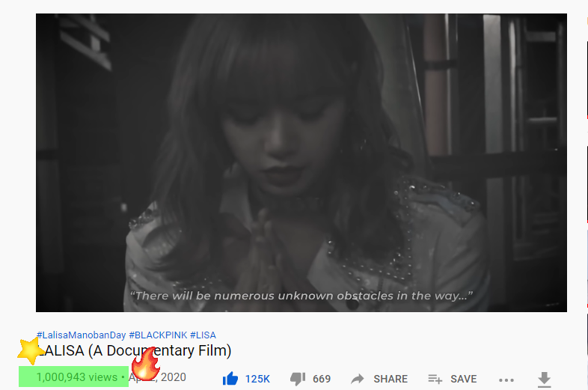This screenshot has width=588, height=390.
Task: Click the thumbs up like icon
Action: [230, 379]
